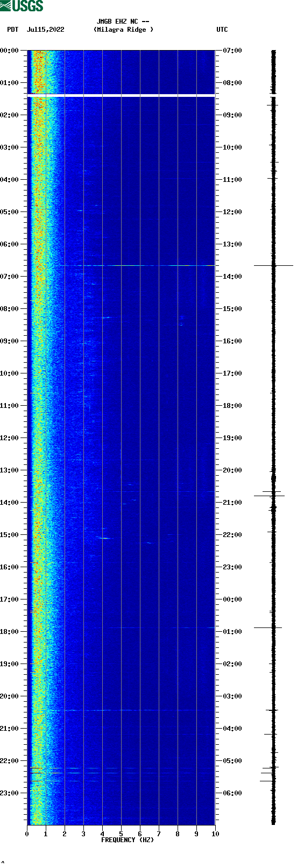The image size is (297, 868).
Task: Click the 16:00 UTC time label
Action: pyautogui.click(x=232, y=341)
